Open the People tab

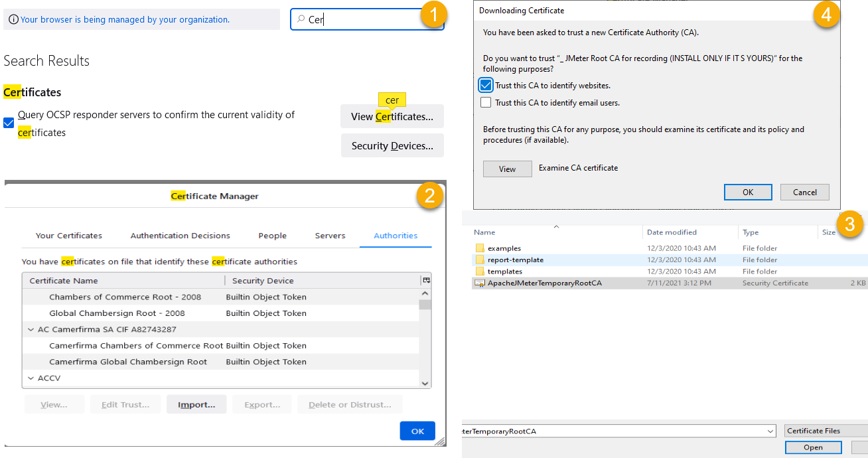click(273, 236)
